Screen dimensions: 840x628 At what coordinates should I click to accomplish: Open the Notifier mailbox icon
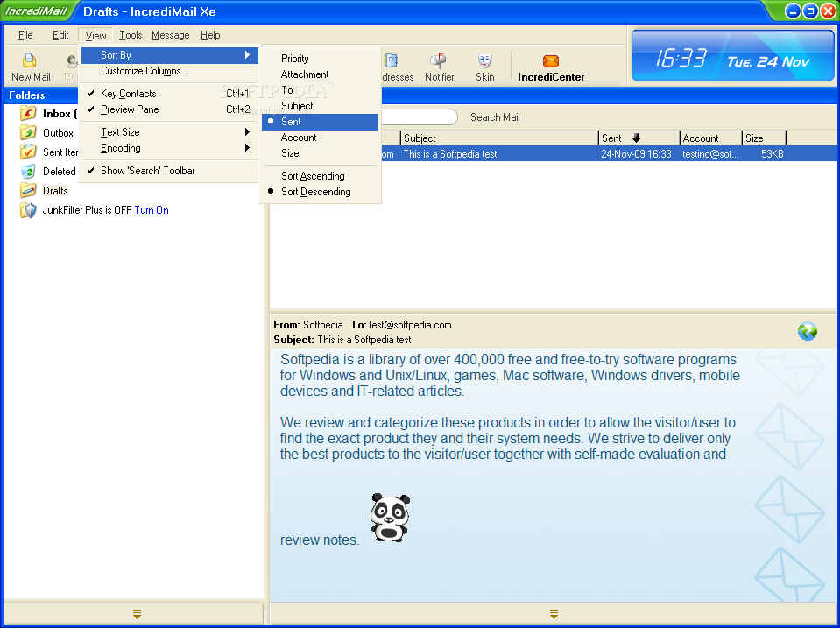(x=439, y=60)
